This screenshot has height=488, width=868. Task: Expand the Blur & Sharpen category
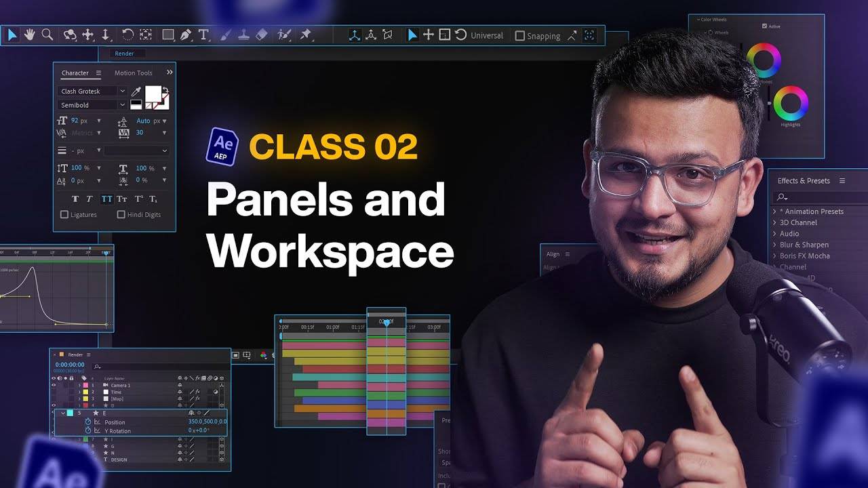coord(774,245)
